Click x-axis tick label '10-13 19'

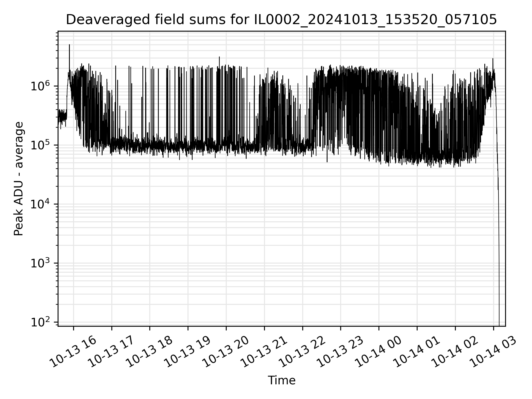[188, 352]
